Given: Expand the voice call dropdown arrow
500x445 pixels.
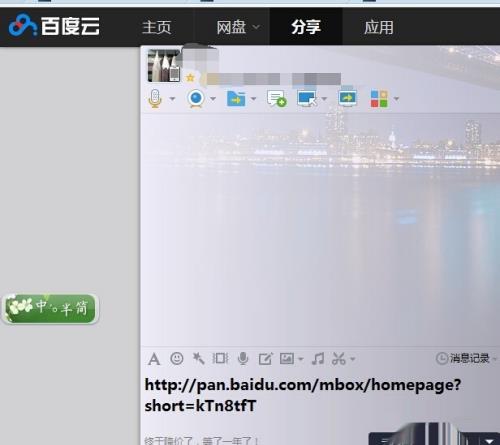Looking at the screenshot, I should click(172, 99).
